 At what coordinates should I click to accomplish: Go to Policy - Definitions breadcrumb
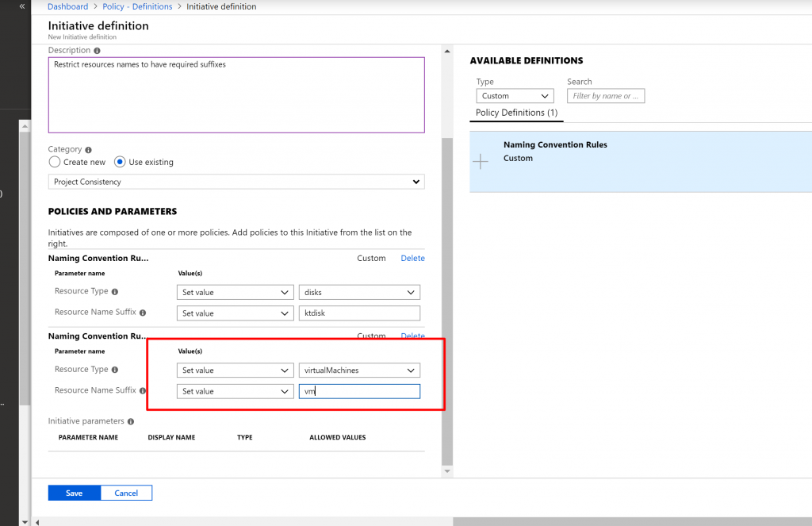pyautogui.click(x=137, y=6)
